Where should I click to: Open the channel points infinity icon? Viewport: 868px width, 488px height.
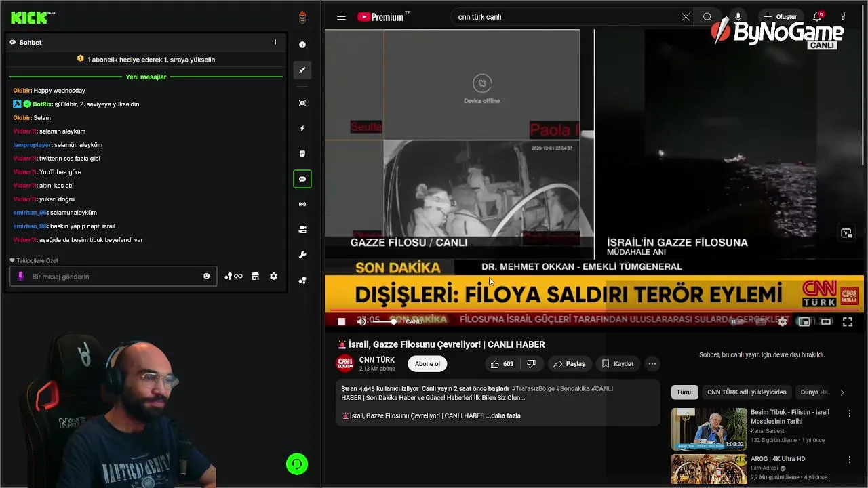click(x=233, y=276)
